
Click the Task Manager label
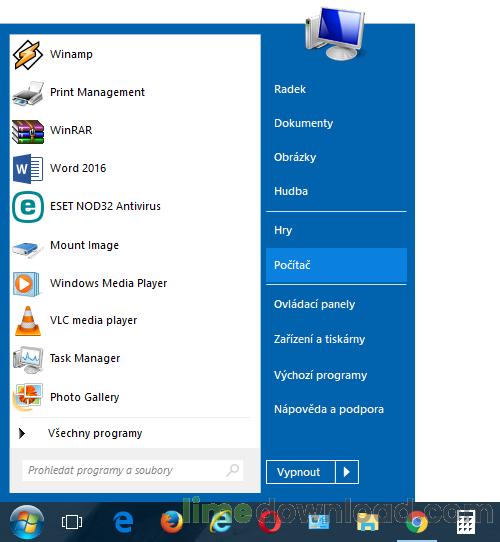pos(85,358)
